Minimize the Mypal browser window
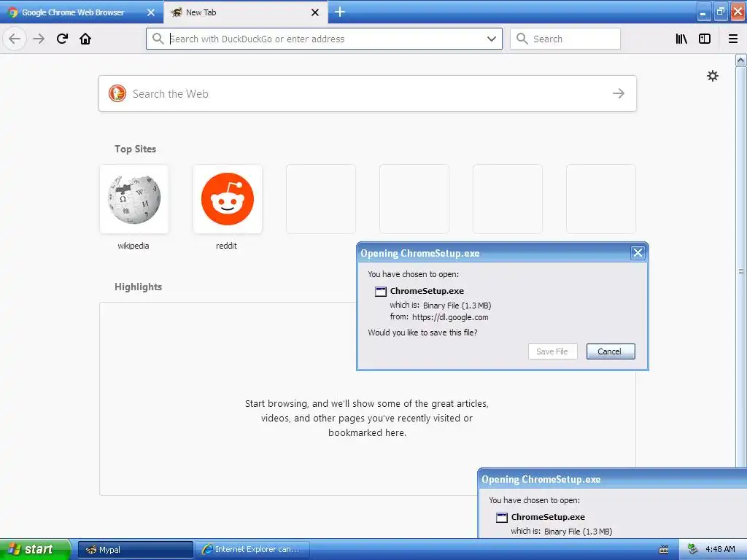The width and height of the screenshot is (747, 560). pos(704,12)
